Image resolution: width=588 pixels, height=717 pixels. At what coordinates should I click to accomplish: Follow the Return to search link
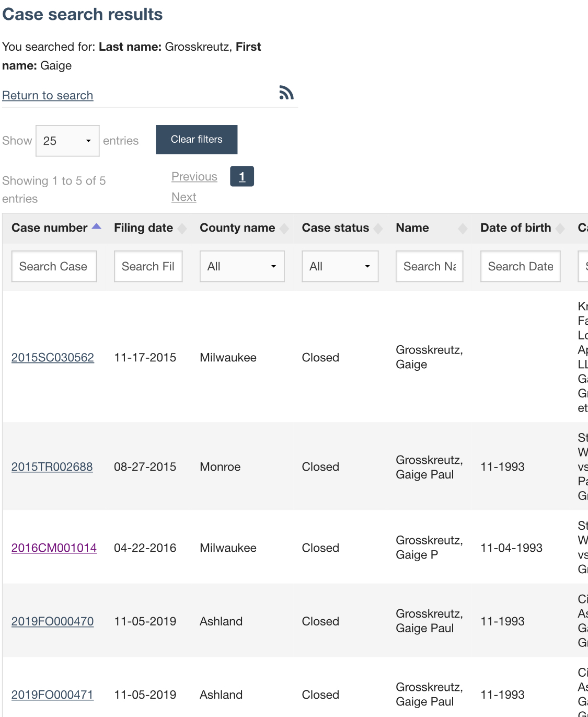tap(48, 95)
